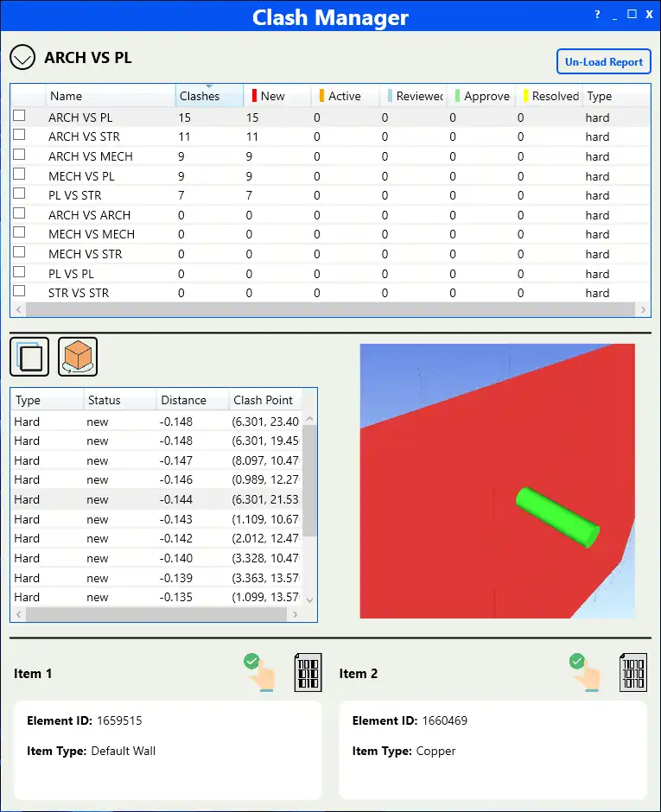Click the Distance column header
Screen dimensions: 661x812
[x=190, y=400]
